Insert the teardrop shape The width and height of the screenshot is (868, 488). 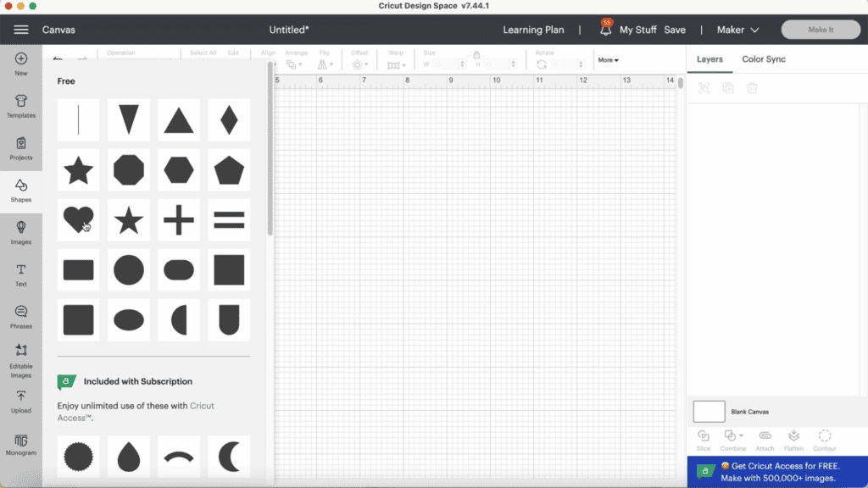(x=129, y=457)
